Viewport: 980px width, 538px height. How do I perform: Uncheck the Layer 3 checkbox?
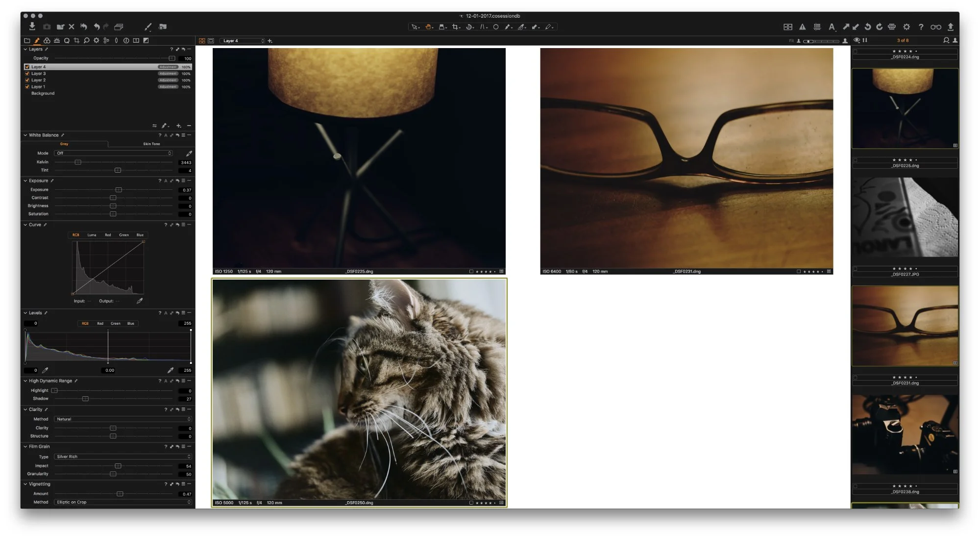(27, 74)
